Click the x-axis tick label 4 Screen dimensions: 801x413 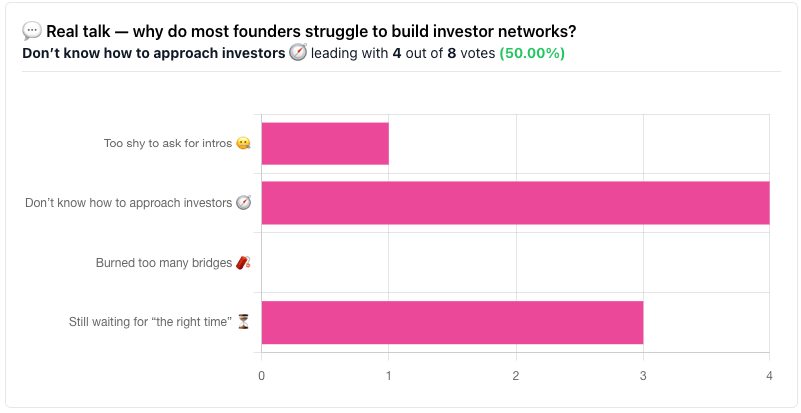[769, 376]
